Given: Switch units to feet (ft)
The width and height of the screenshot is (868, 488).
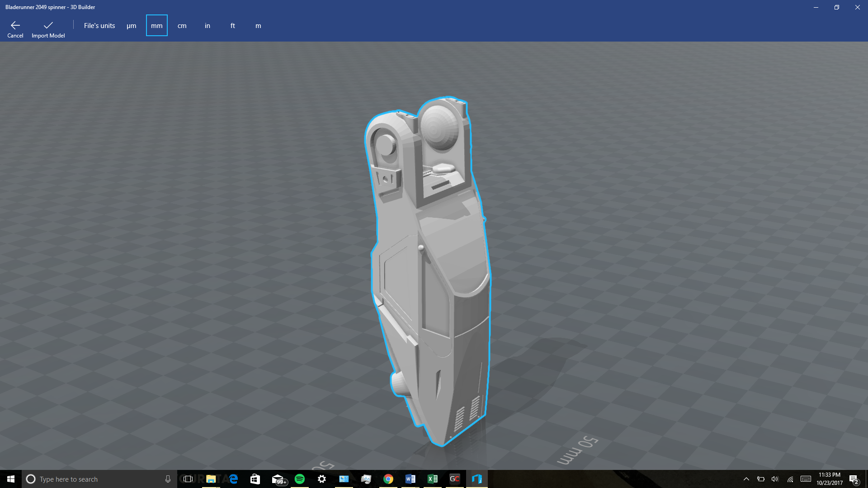Looking at the screenshot, I should 233,26.
